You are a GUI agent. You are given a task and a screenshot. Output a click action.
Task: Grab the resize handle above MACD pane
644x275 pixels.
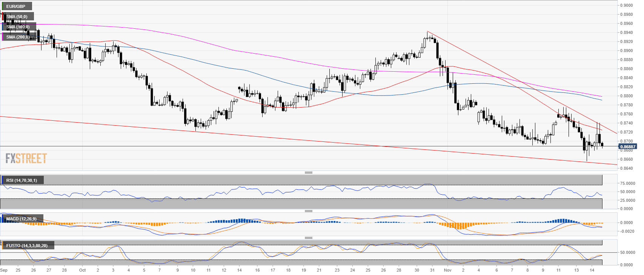pos(308,211)
